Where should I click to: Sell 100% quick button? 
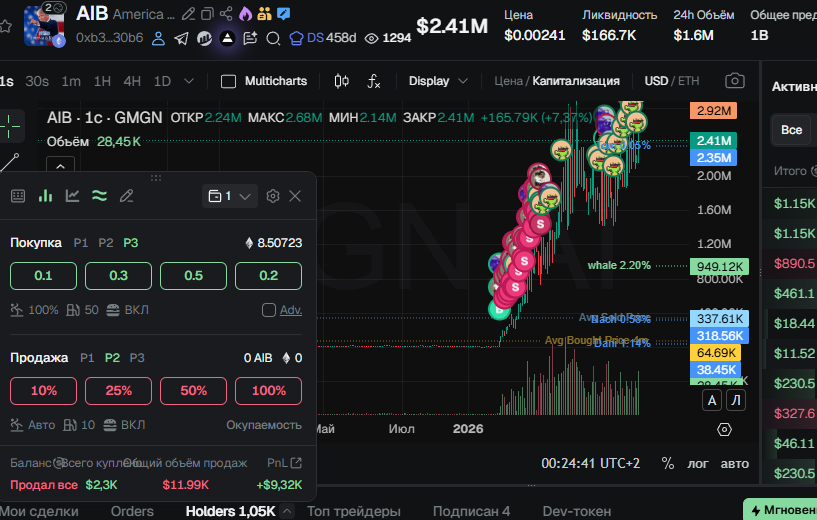click(x=268, y=391)
